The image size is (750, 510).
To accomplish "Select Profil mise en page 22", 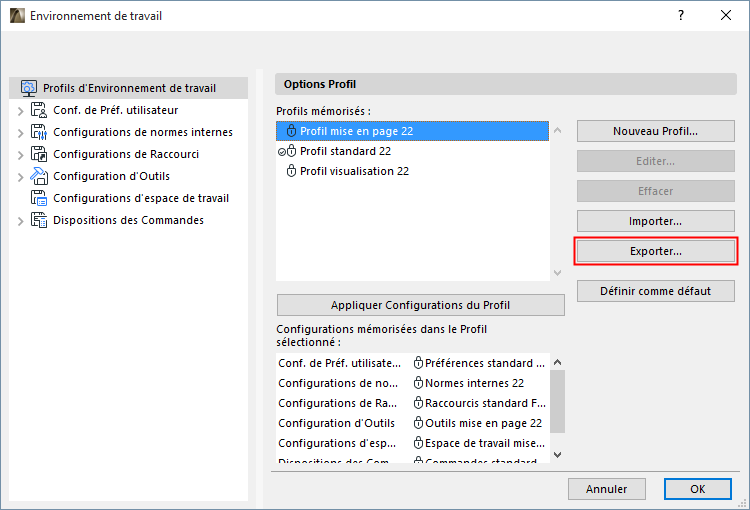I will (x=356, y=131).
